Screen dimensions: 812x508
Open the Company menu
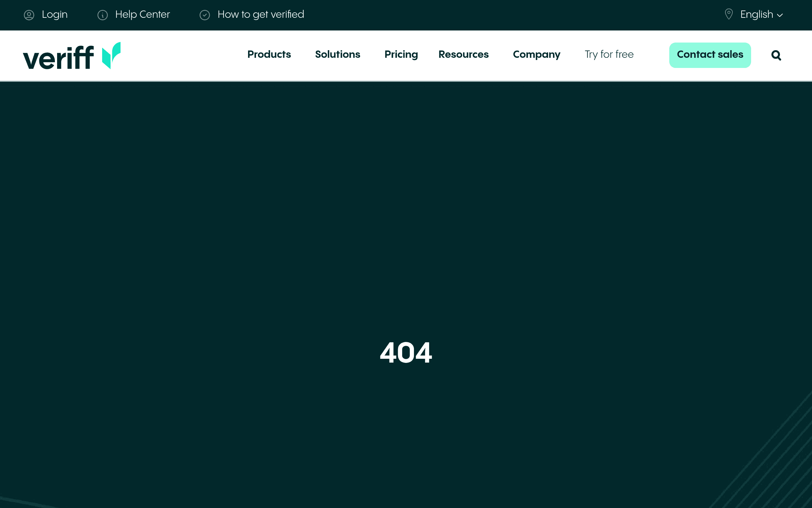pyautogui.click(x=537, y=55)
